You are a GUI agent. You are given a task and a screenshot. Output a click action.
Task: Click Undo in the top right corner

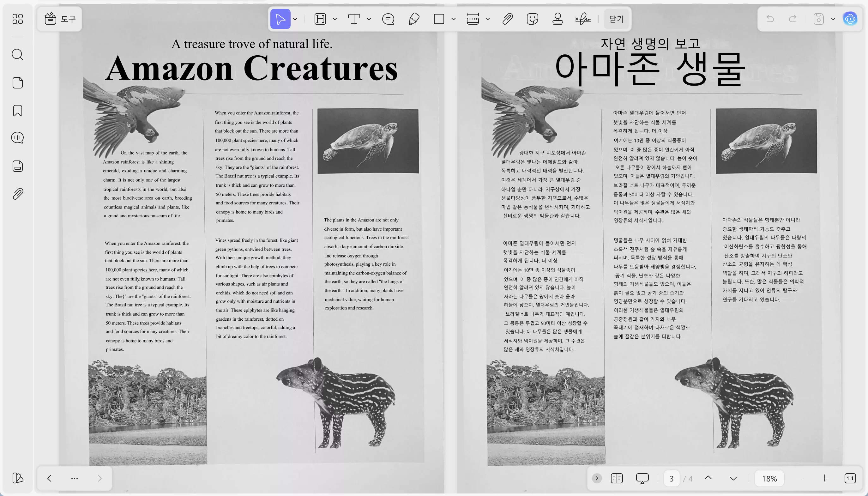(x=770, y=19)
